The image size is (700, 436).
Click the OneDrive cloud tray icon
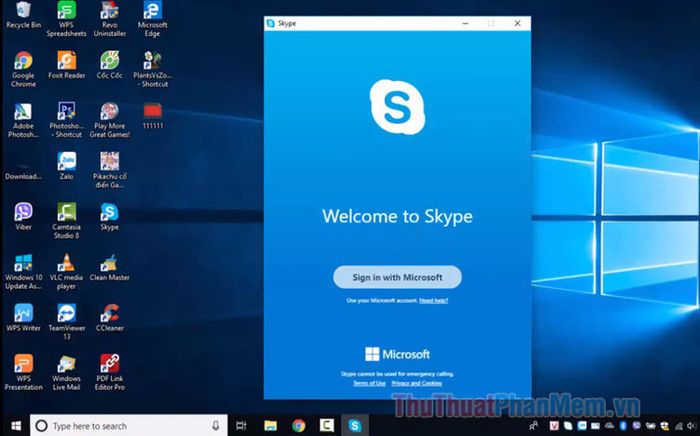[x=609, y=426]
